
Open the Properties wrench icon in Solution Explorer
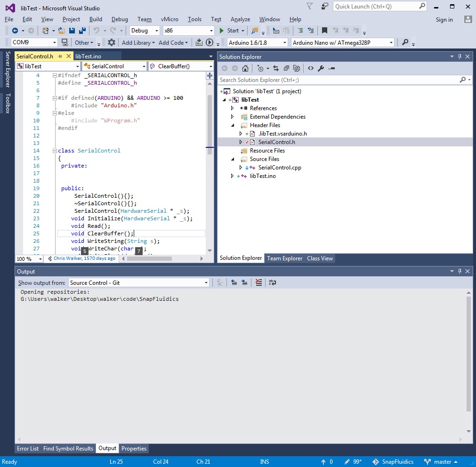pyautogui.click(x=321, y=69)
